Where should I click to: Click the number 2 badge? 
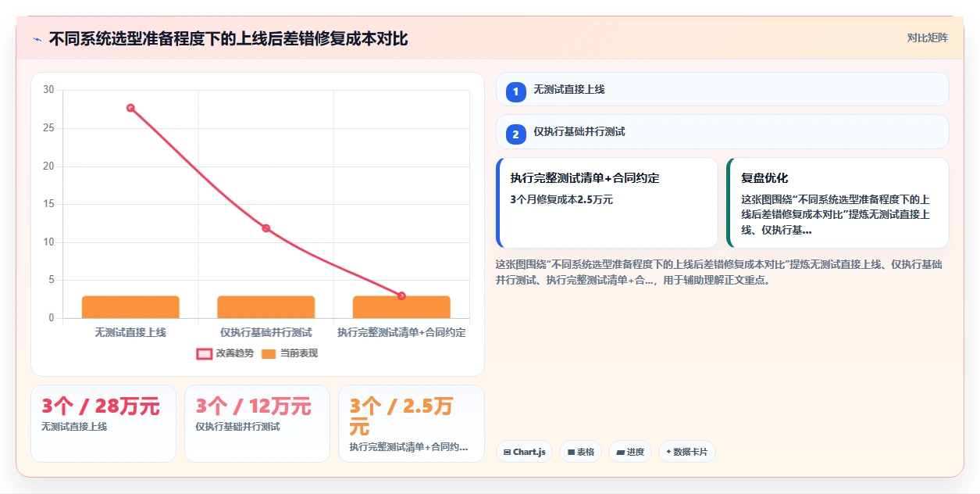tap(515, 134)
